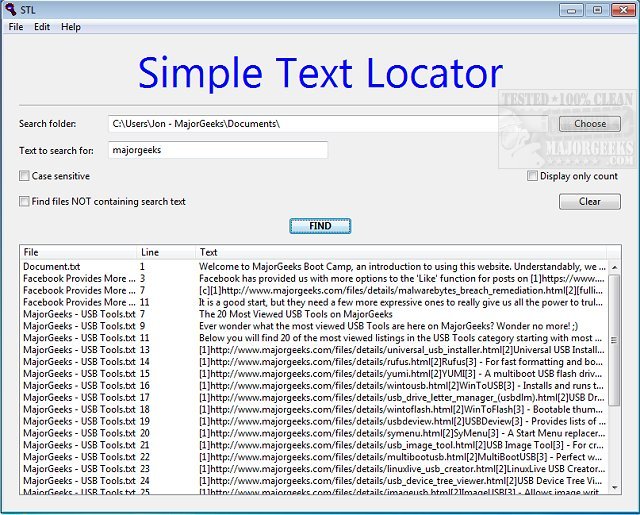Click the results scrollbar down arrow
640x515 pixels.
pyautogui.click(x=614, y=487)
